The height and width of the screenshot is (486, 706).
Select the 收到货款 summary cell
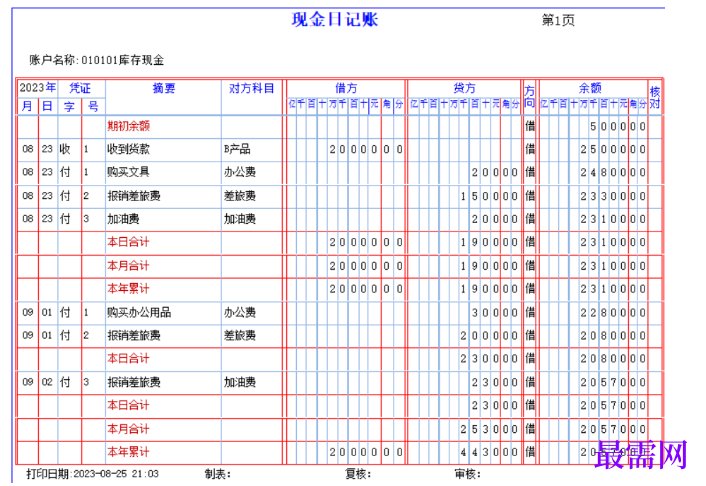click(x=128, y=149)
